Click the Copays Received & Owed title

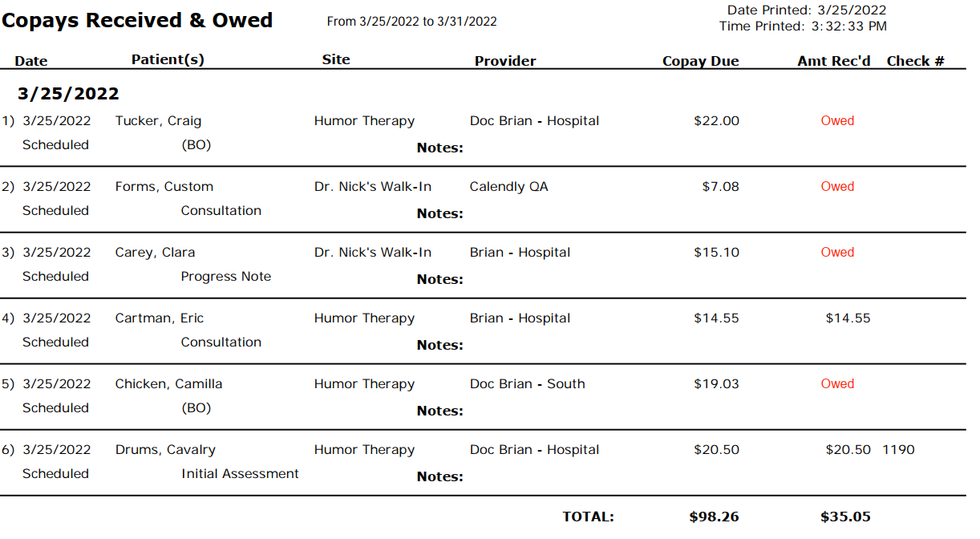click(137, 20)
